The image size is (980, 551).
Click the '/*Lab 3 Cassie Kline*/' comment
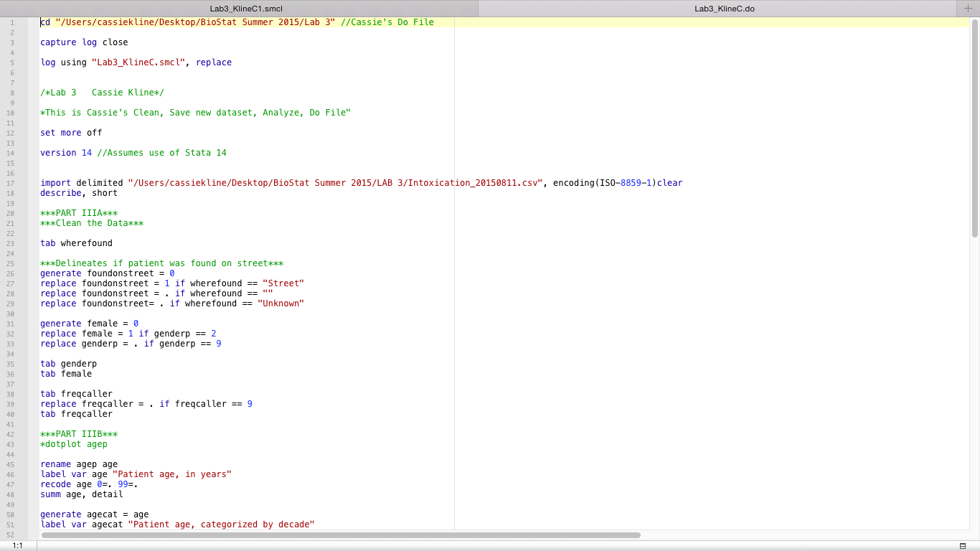point(102,93)
